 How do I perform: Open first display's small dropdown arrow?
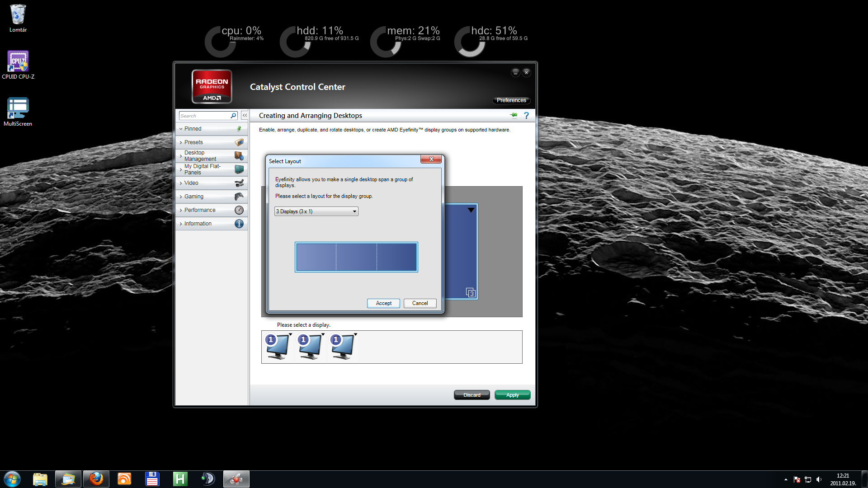(290, 334)
